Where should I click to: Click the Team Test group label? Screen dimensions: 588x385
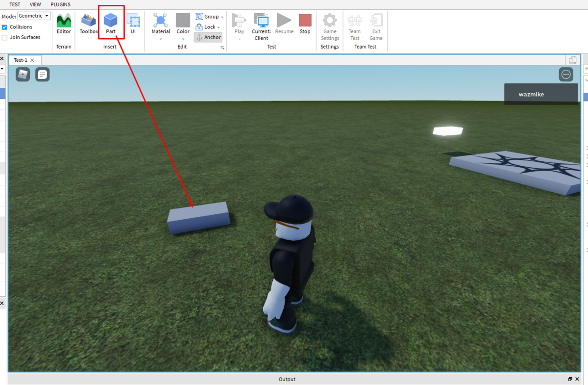(366, 47)
